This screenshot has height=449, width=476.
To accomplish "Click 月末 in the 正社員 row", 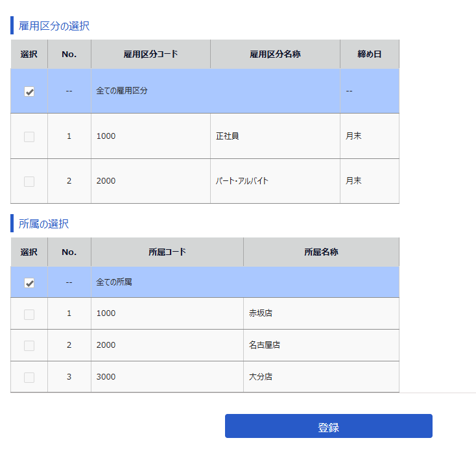I will 353,136.
